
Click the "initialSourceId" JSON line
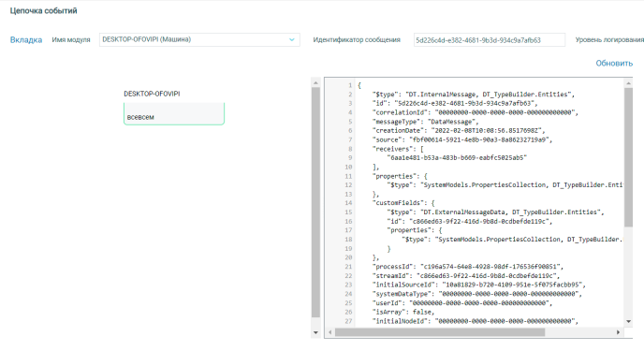[478, 285]
